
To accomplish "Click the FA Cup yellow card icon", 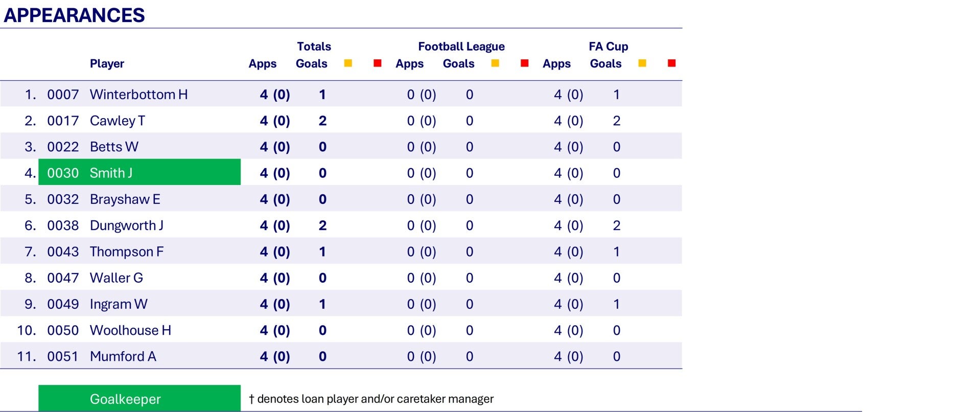I will (x=642, y=63).
